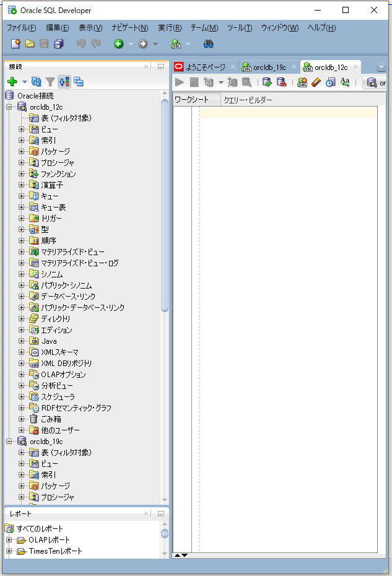
Task: Select the Oracle接続 root node
Action: pyautogui.click(x=35, y=96)
